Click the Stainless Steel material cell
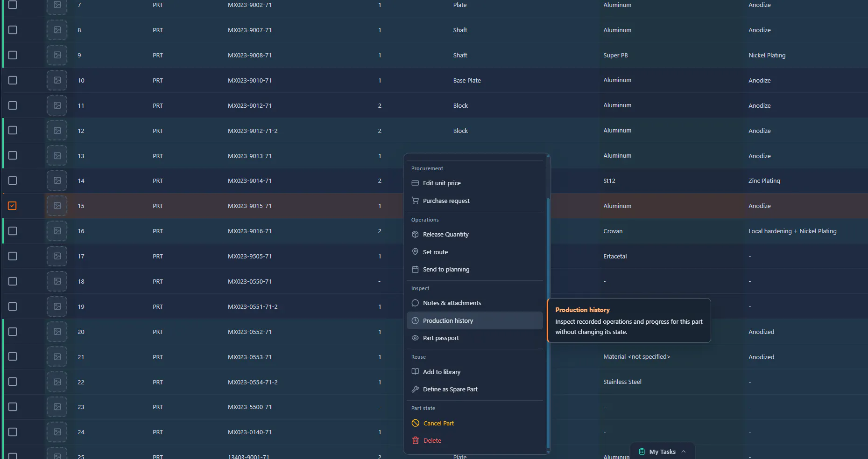Screen dimensions: 868x459 pyautogui.click(x=622, y=382)
